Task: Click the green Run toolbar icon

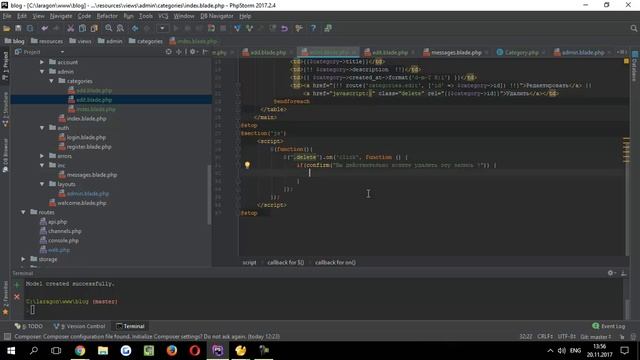Action: click(x=176, y=28)
